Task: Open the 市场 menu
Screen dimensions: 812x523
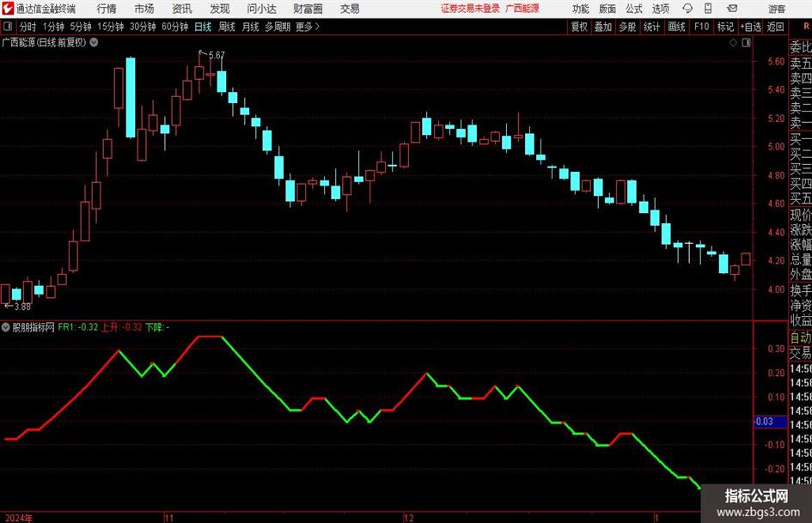Action: tap(144, 9)
